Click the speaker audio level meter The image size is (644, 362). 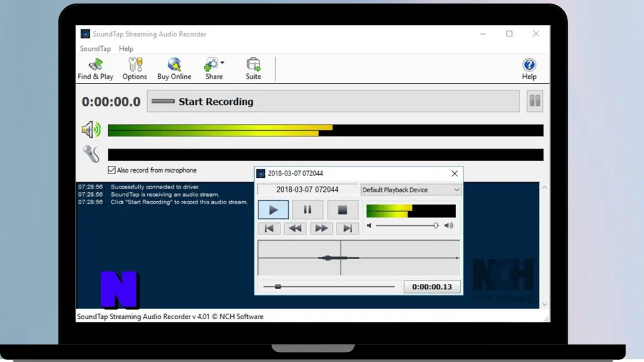(325, 131)
